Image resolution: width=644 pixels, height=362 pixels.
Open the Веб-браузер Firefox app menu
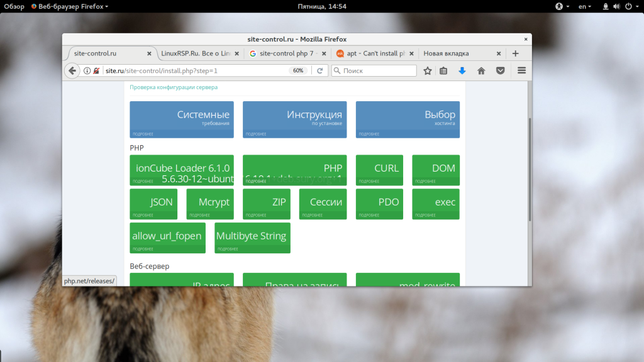point(70,6)
